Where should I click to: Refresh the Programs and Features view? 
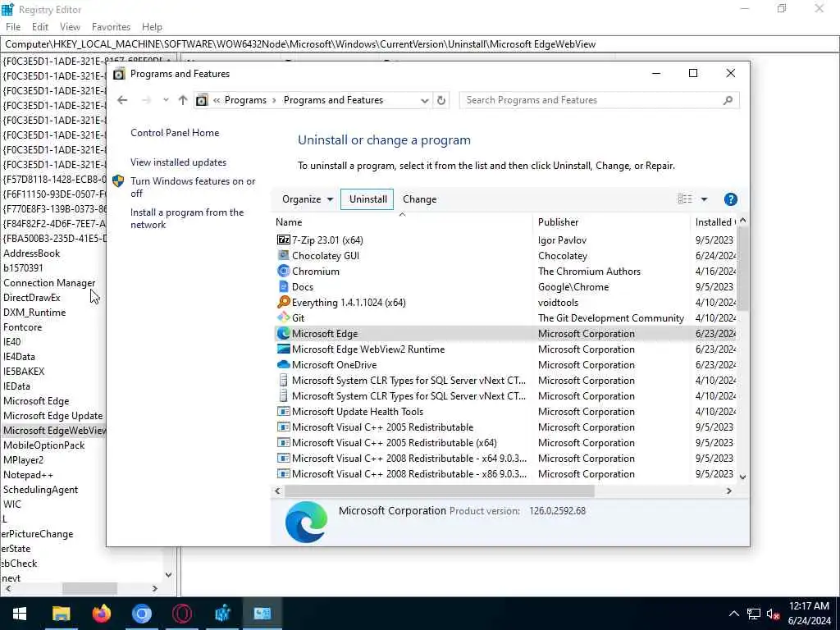pos(441,100)
